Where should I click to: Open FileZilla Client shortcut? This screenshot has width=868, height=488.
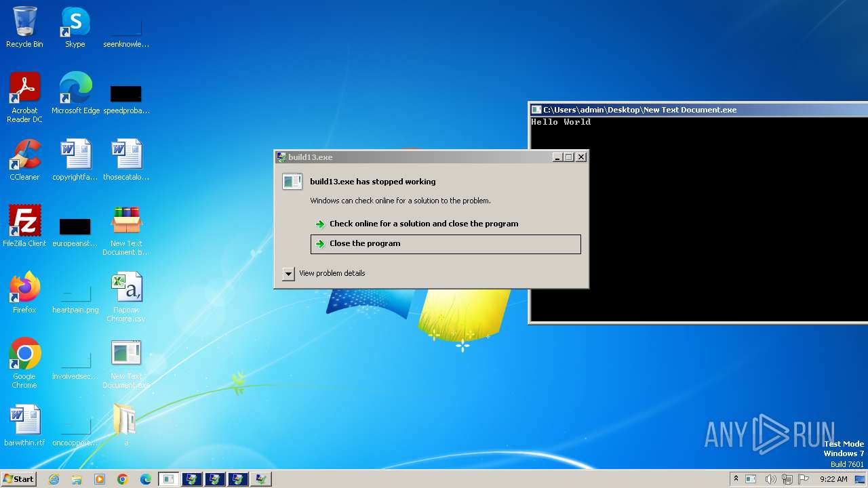click(24, 226)
